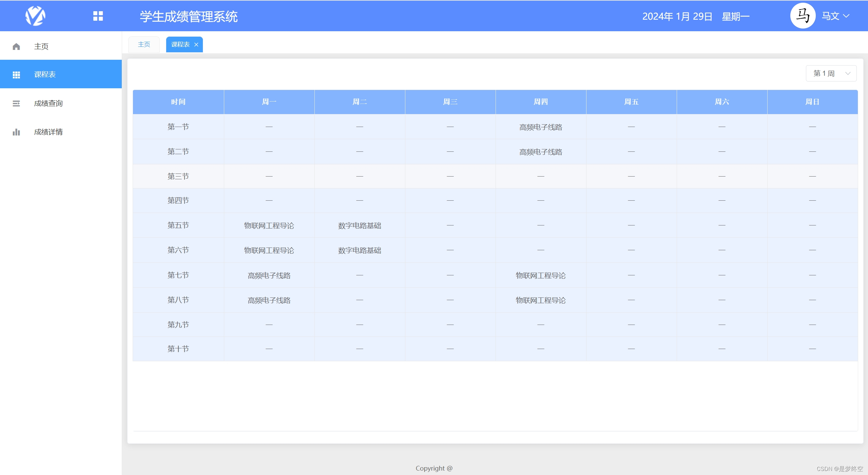Open 成绩查询 from the sidebar menu
The image size is (868, 475).
(x=48, y=103)
